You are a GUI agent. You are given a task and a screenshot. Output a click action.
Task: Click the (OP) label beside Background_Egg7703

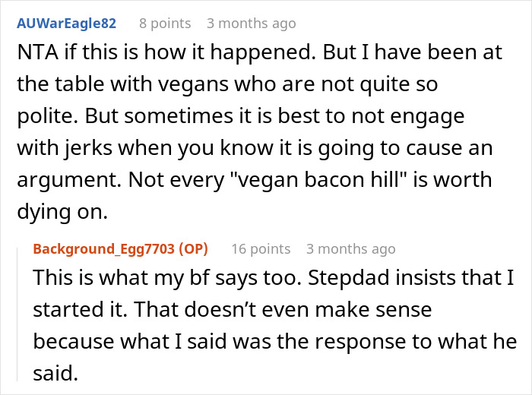[193, 248]
